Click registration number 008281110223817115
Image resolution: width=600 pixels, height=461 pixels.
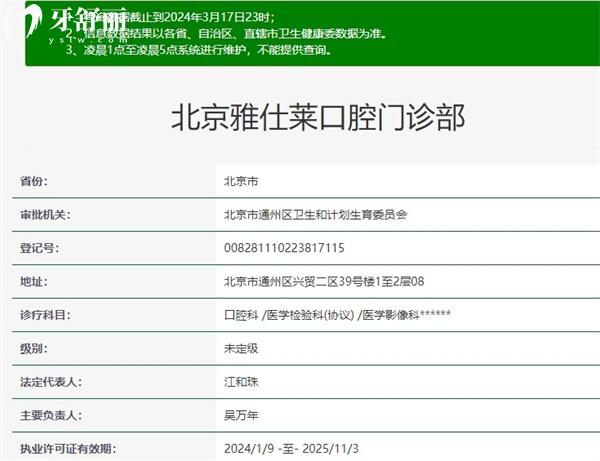pos(284,248)
